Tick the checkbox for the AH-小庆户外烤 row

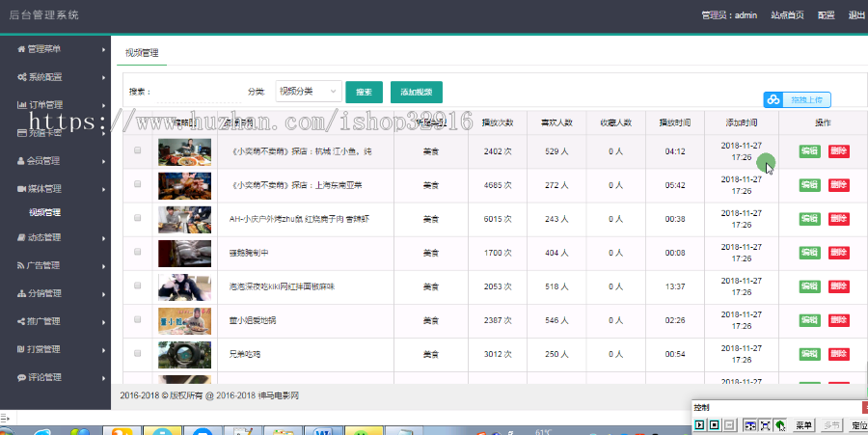click(137, 218)
